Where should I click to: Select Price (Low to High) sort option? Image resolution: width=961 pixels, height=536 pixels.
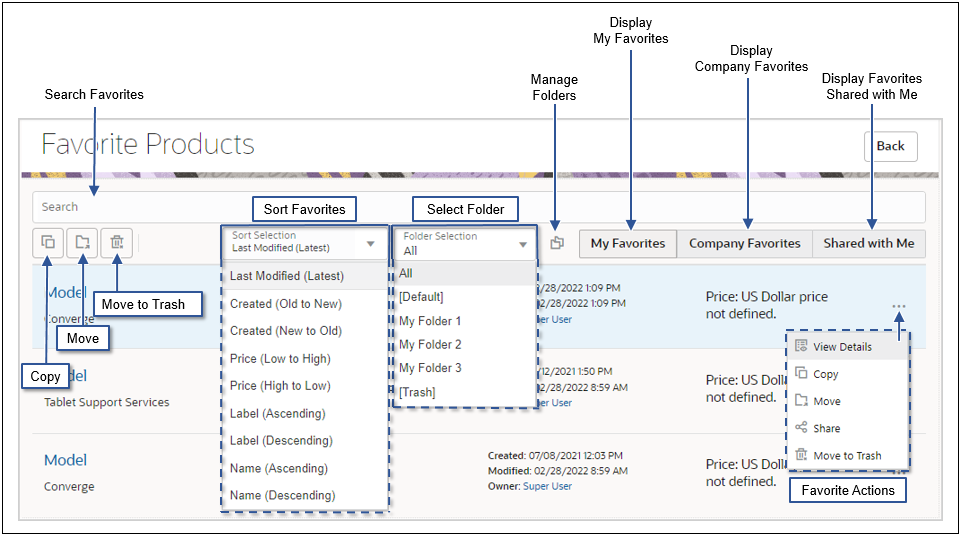point(280,358)
